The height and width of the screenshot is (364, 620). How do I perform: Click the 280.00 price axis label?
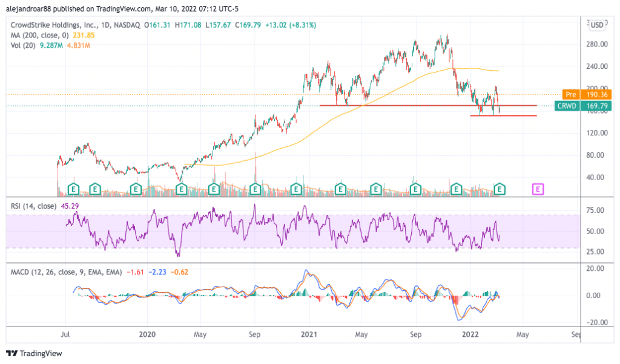pos(597,44)
